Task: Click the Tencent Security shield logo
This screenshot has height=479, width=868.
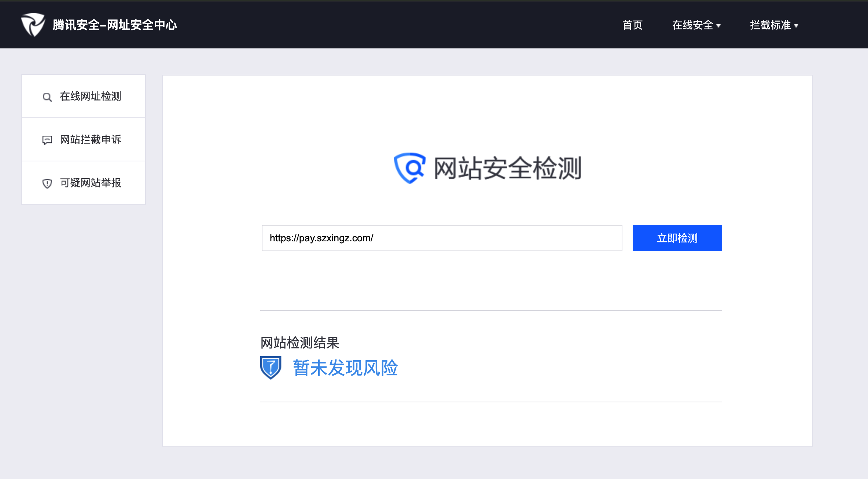Action: click(33, 25)
